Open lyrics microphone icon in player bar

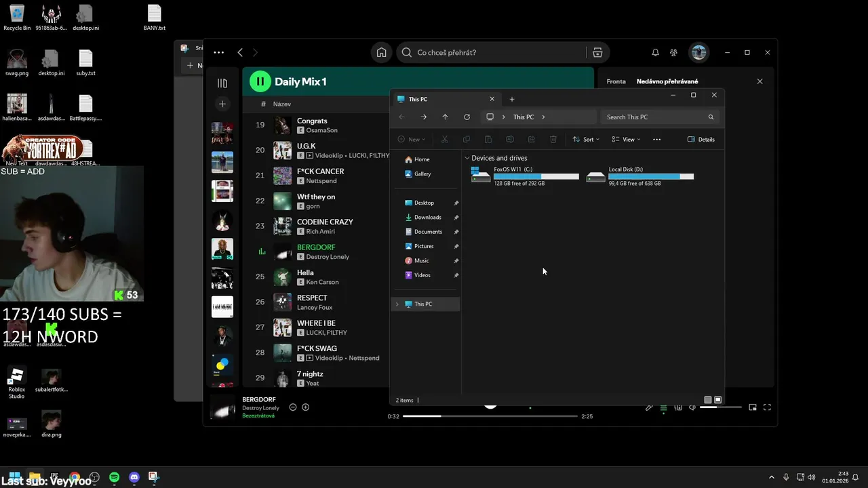click(649, 407)
